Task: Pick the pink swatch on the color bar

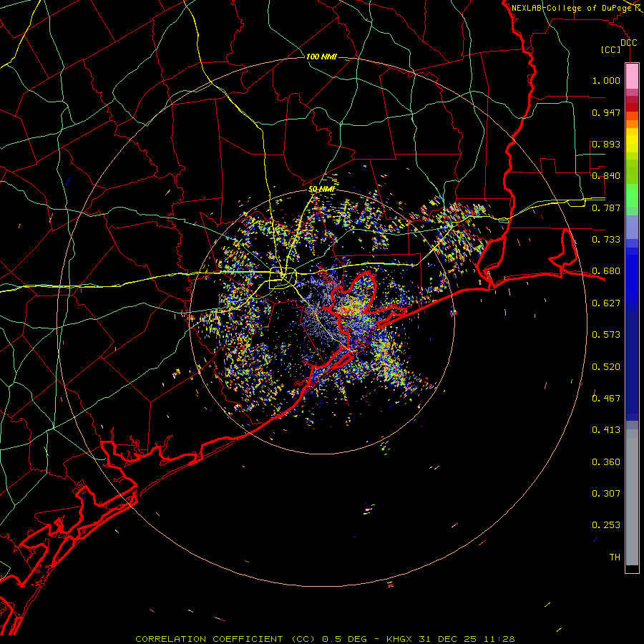Action: coord(632,77)
